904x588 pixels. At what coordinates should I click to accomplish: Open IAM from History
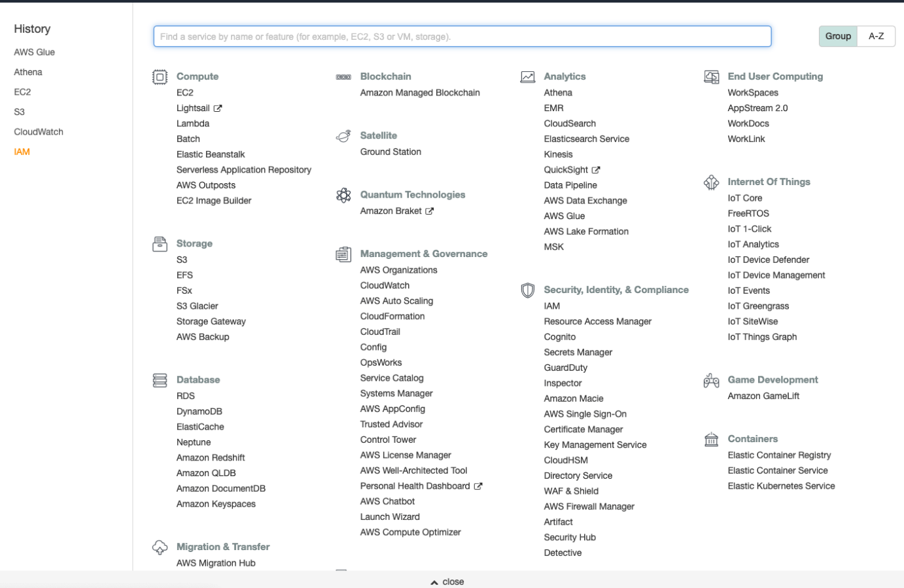[22, 152]
